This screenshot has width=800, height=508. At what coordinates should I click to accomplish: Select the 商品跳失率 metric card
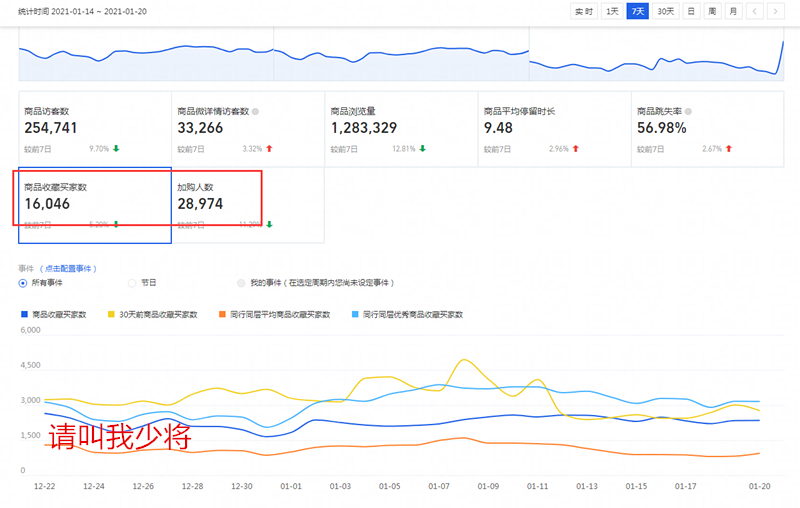click(x=708, y=129)
